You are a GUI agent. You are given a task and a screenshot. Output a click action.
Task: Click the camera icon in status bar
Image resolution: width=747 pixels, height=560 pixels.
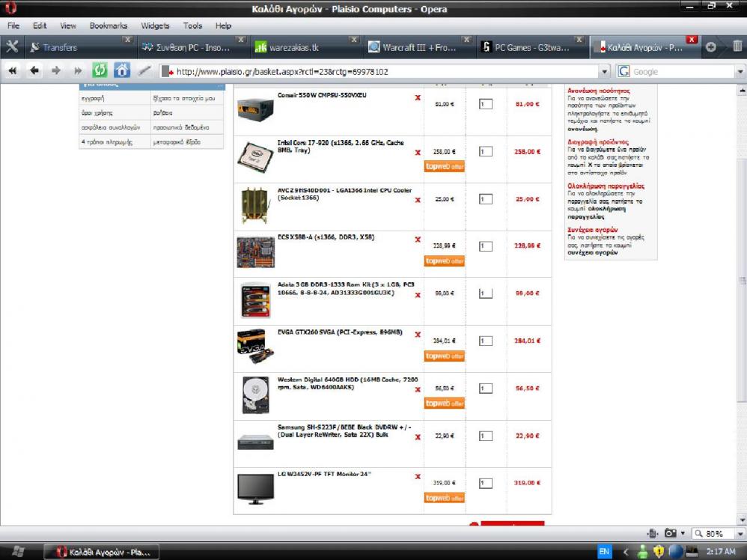671,533
